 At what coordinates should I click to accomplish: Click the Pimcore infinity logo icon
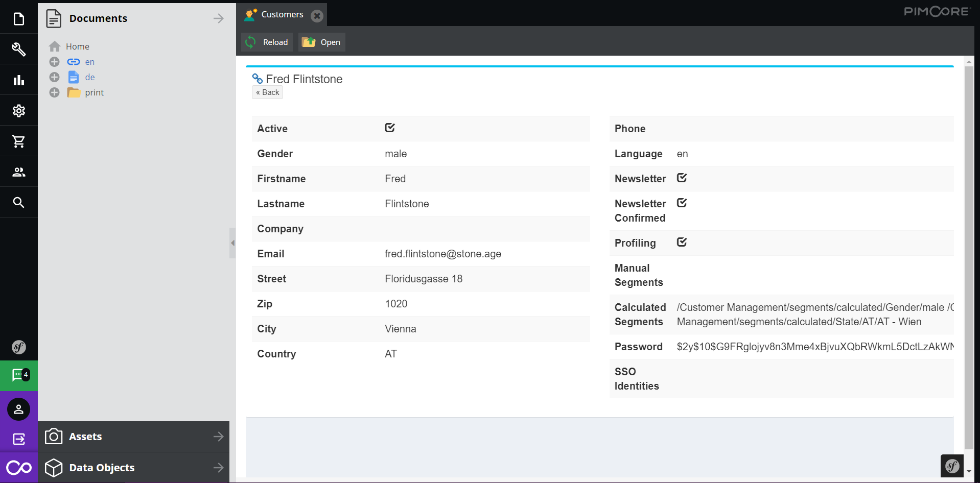(x=19, y=468)
